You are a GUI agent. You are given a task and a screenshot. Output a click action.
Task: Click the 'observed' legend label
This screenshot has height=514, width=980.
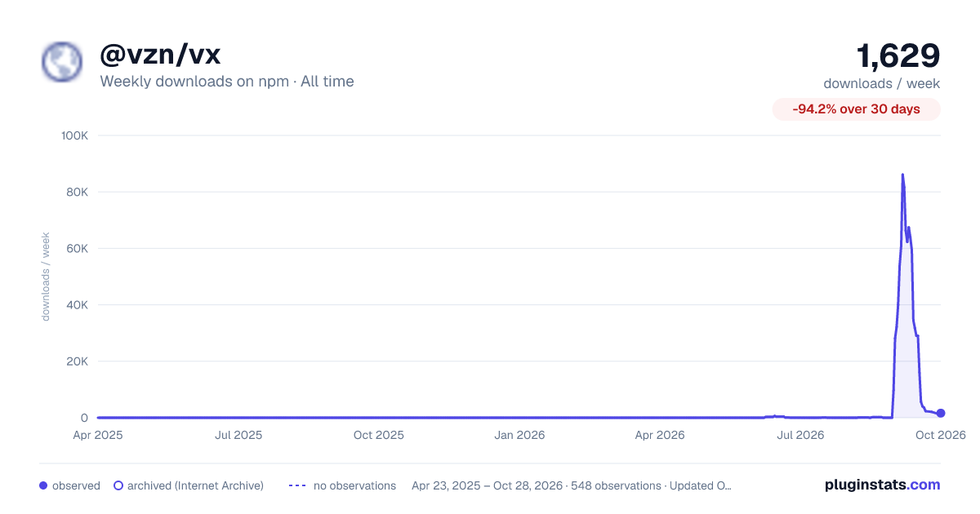76,485
